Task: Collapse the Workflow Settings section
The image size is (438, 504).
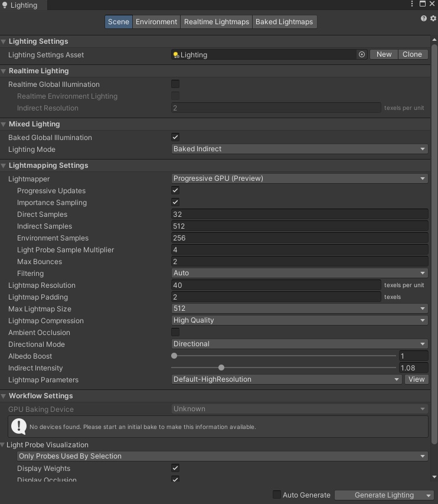Action: coord(4,396)
